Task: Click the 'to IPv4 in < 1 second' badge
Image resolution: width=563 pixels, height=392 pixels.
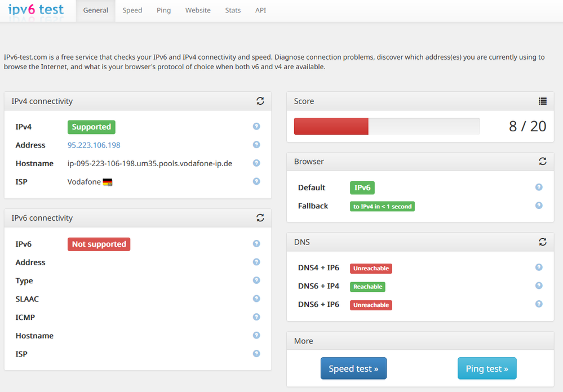Action: [383, 206]
